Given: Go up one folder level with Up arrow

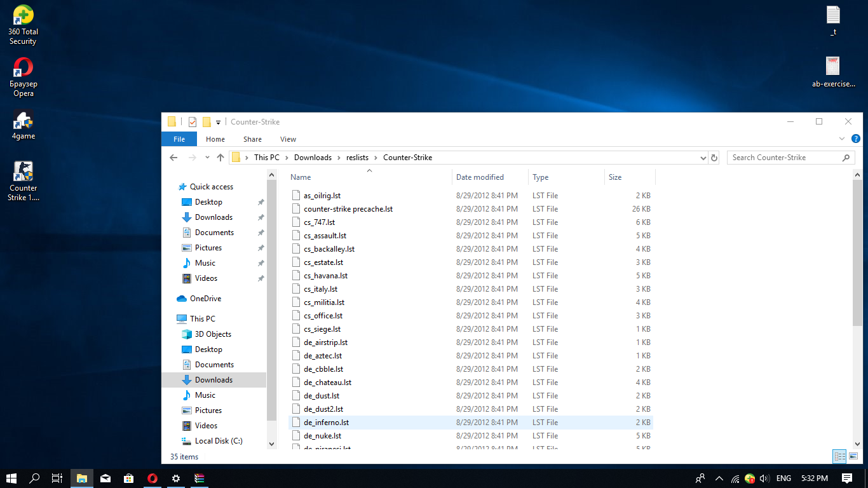Looking at the screenshot, I should tap(220, 158).
